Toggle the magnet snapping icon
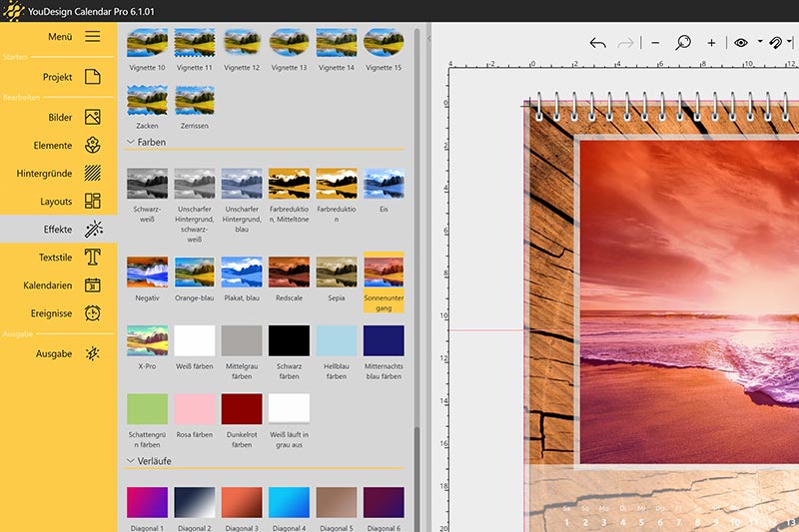 click(x=776, y=43)
